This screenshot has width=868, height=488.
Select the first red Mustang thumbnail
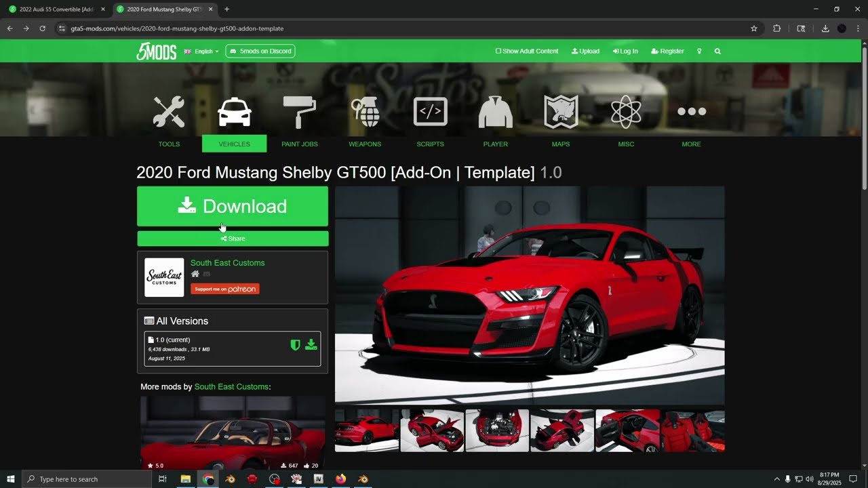[367, 430]
